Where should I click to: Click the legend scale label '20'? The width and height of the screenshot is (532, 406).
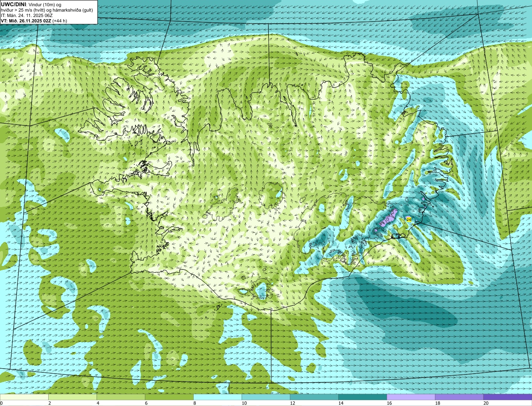coord(486,403)
